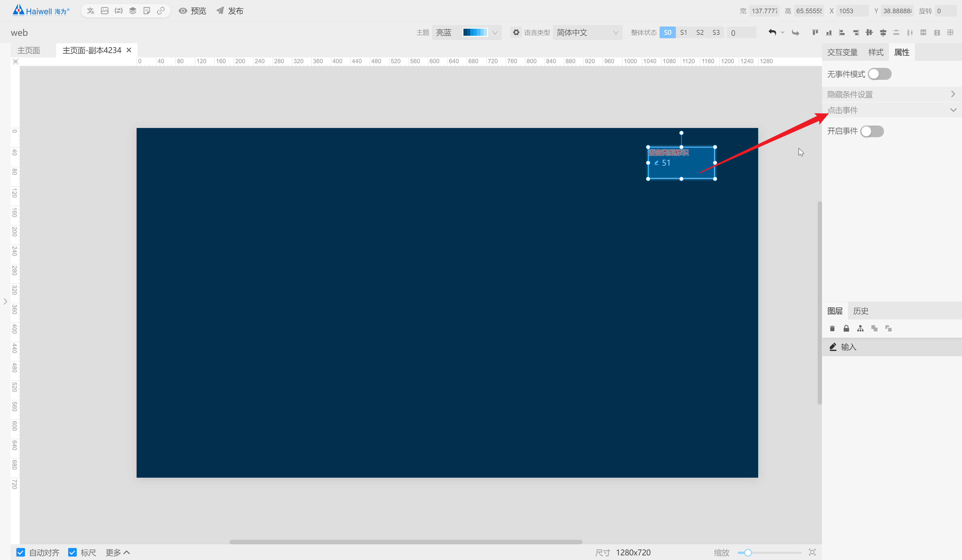Click the undo arrow icon
Viewport: 962px width, 560px height.
coord(772,32)
